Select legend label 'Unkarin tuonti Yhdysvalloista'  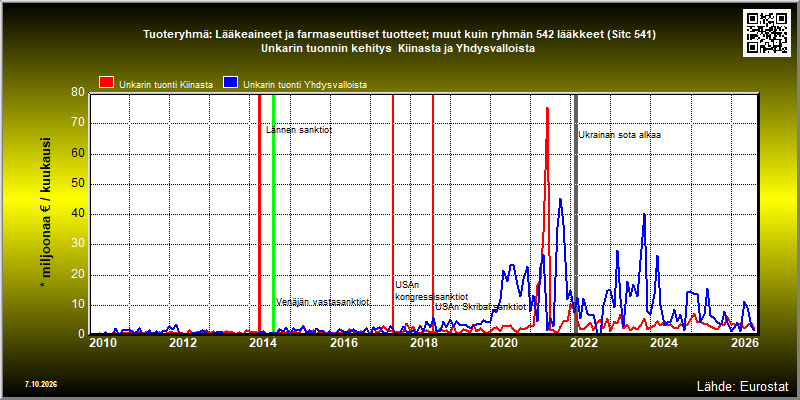click(305, 85)
